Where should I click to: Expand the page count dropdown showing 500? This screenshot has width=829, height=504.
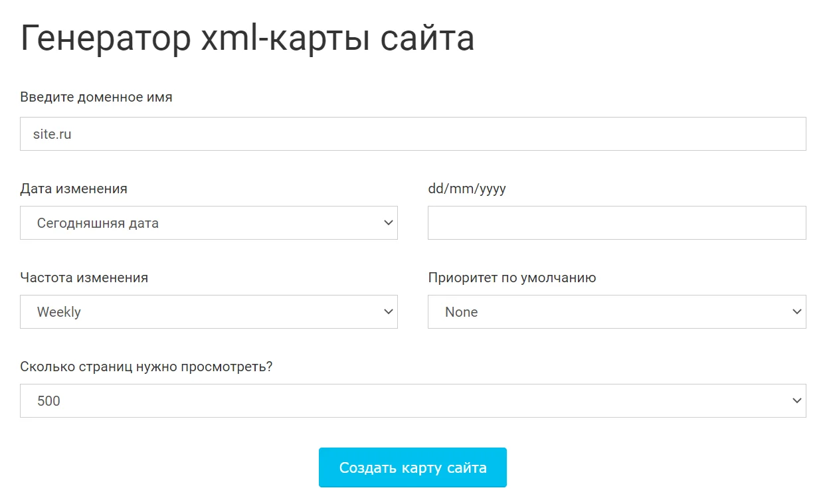[413, 401]
